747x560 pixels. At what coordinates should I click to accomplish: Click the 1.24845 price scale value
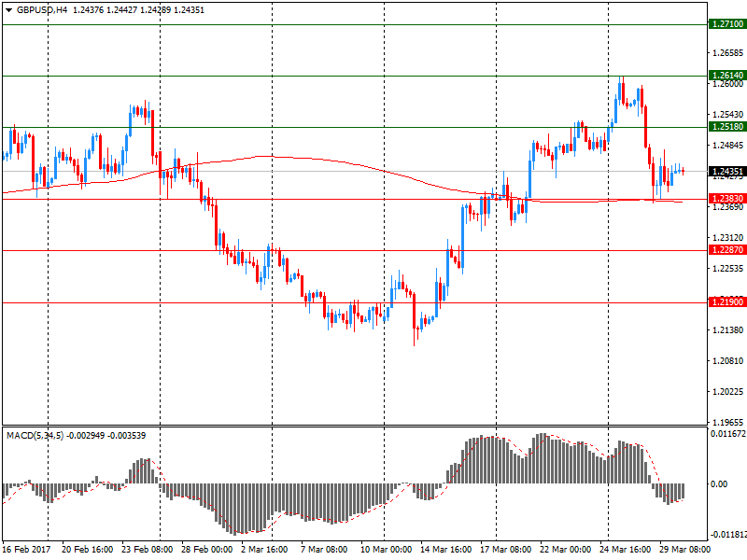728,146
